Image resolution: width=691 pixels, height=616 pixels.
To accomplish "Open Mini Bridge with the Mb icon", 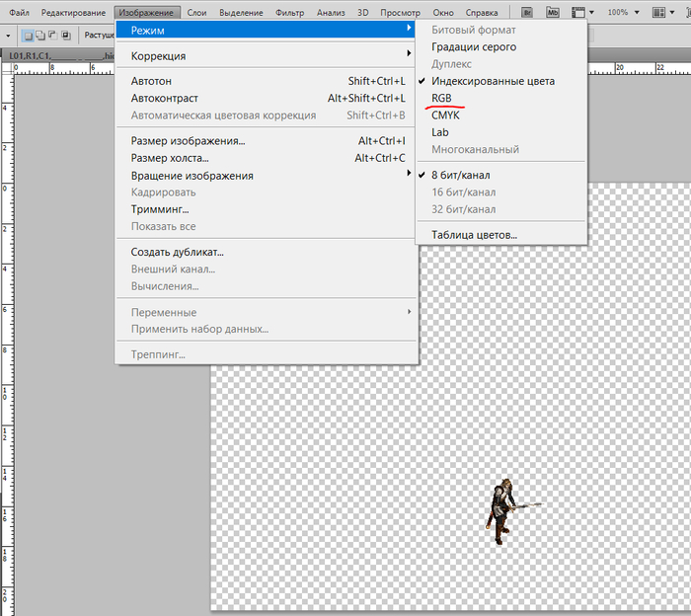I will click(x=552, y=12).
